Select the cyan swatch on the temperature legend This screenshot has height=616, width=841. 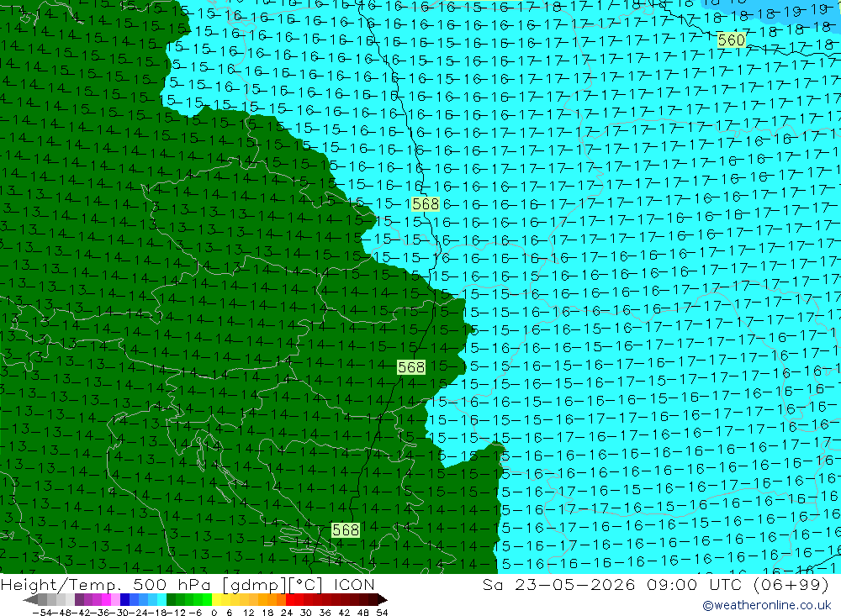[x=161, y=600]
